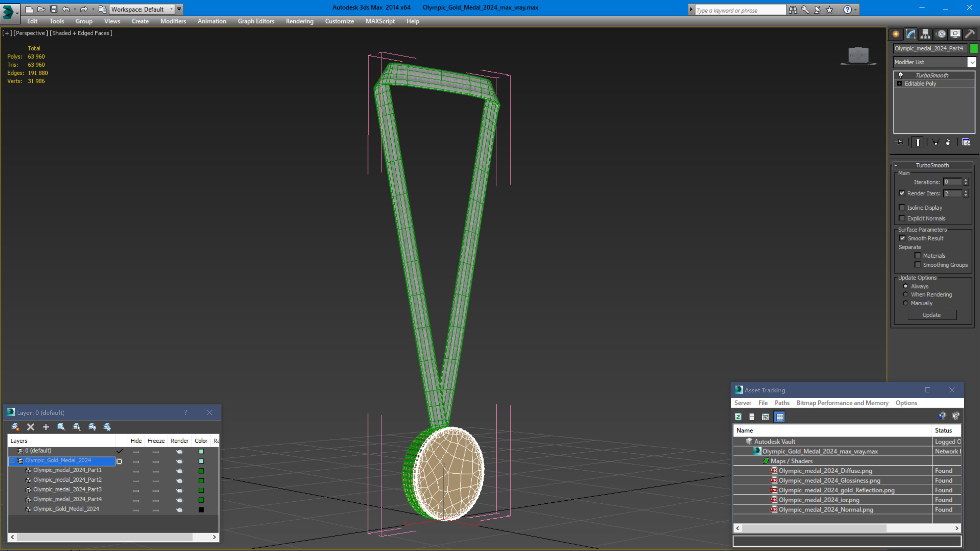980x551 pixels.
Task: Click the color swatch for Olympic_medal_2024_Part1 layer row
Action: tap(201, 471)
